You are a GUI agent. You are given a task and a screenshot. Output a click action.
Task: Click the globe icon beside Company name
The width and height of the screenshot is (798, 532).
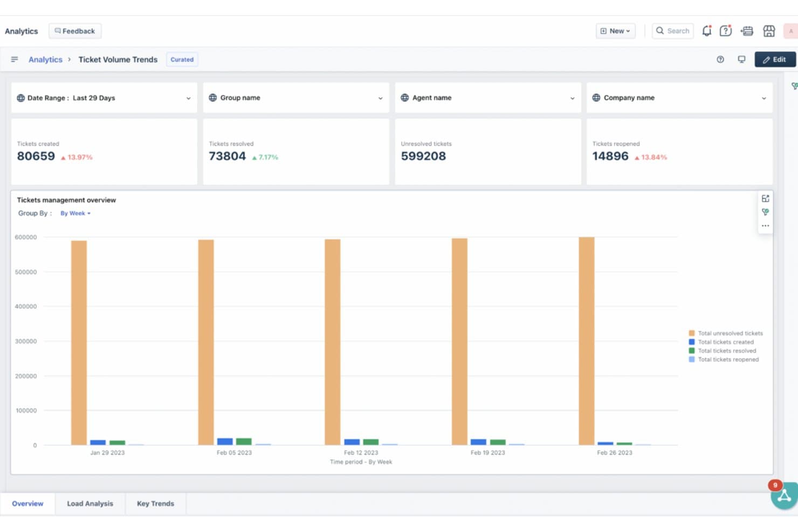pyautogui.click(x=596, y=98)
